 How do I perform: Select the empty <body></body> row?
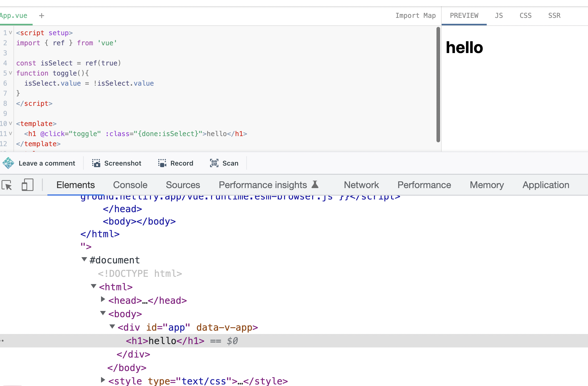click(139, 221)
